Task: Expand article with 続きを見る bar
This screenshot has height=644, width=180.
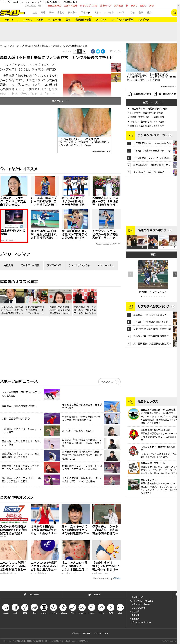Action: coord(60,101)
